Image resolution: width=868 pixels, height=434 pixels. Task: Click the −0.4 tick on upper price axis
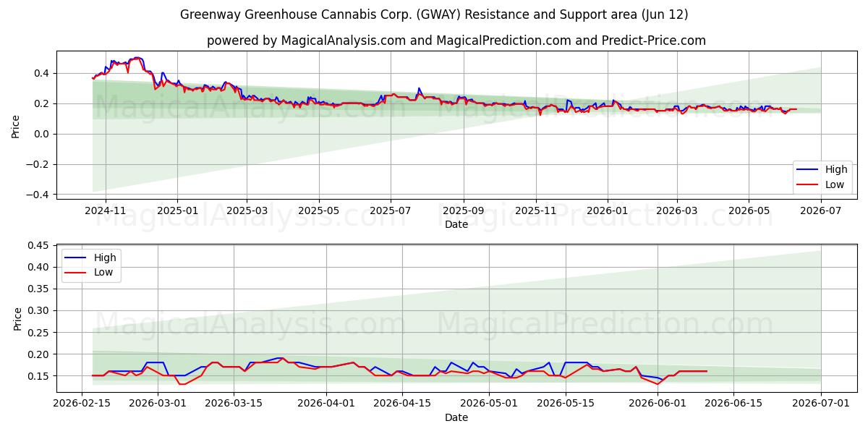coord(37,195)
